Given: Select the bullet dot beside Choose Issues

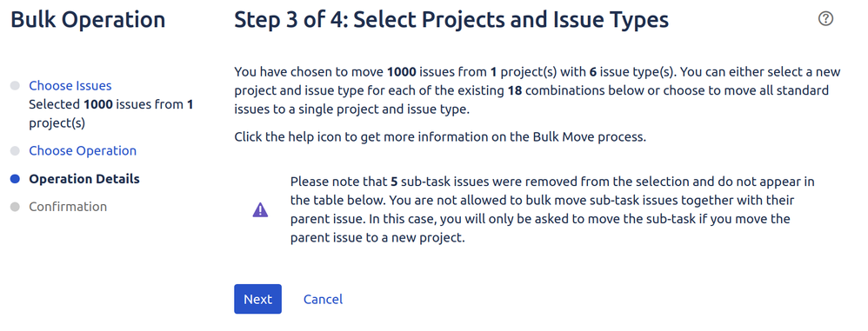Looking at the screenshot, I should (15, 86).
